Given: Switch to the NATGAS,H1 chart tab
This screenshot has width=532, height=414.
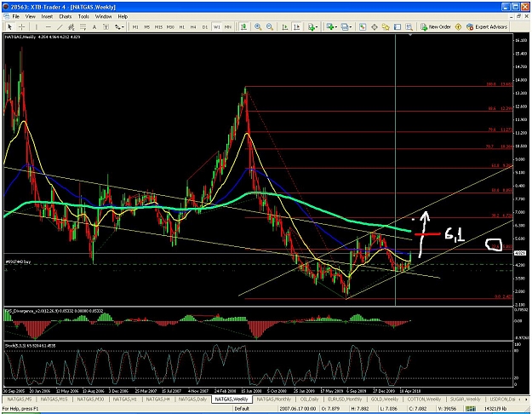Looking at the screenshot, I should coord(124,400).
